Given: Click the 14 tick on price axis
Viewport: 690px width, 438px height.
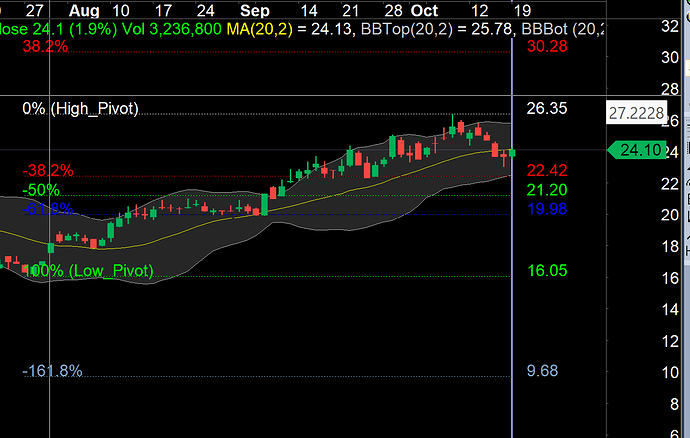Looking at the screenshot, I should click(670, 309).
